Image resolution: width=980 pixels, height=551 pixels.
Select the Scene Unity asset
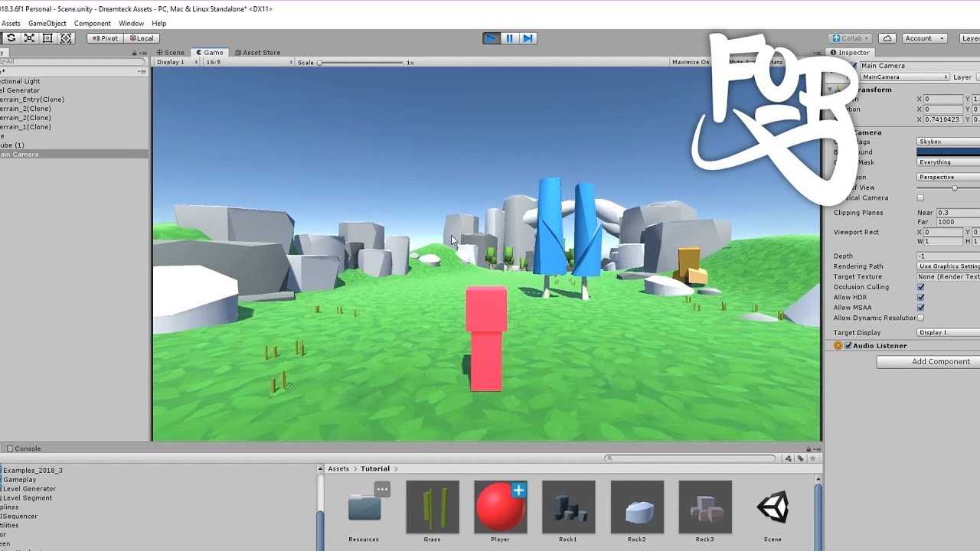tap(773, 511)
